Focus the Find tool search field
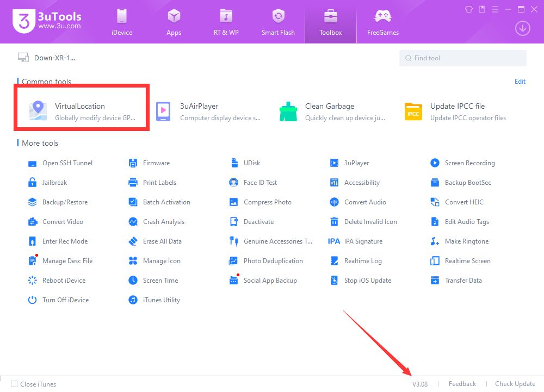The height and width of the screenshot is (392, 544). tap(463, 58)
